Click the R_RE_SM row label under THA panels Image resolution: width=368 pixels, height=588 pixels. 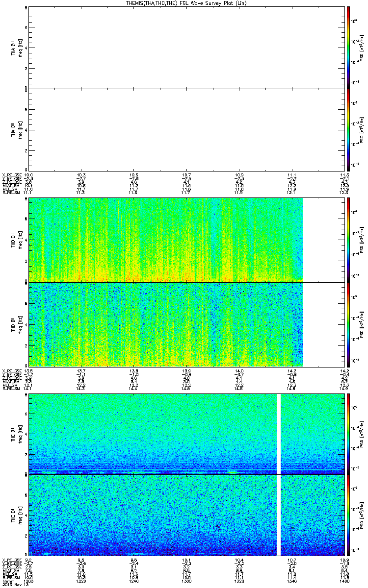(11, 193)
